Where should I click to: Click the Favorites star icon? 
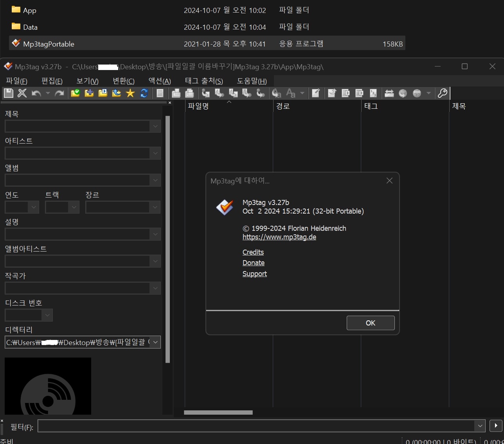130,93
